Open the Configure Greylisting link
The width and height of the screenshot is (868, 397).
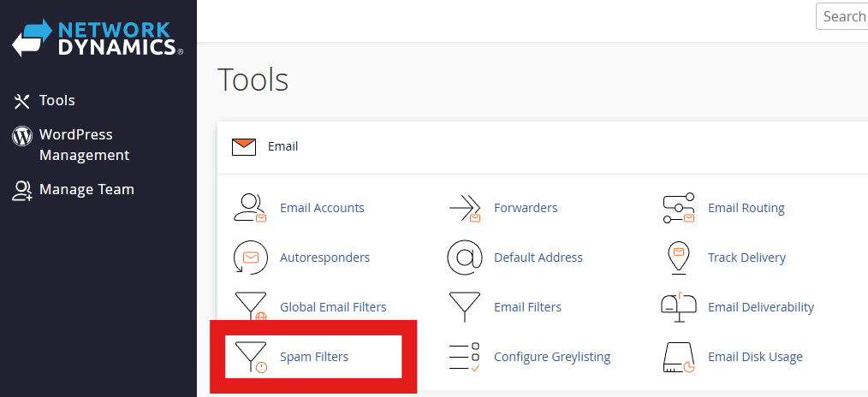552,357
